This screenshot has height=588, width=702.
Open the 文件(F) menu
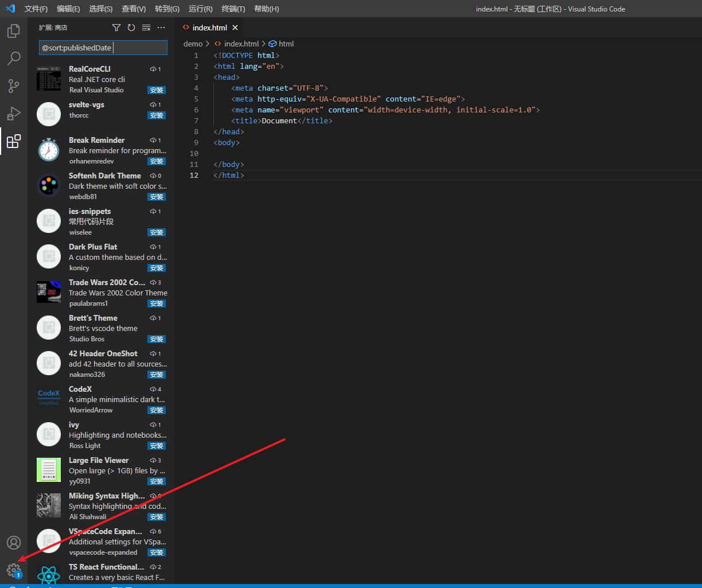(x=36, y=9)
